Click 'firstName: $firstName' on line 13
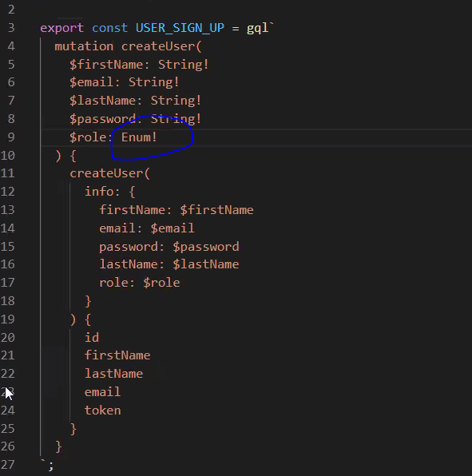Viewport: 472px width, 476px height. 177,210
